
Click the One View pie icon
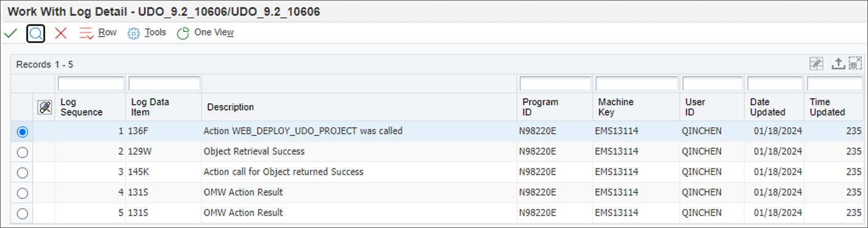[183, 33]
